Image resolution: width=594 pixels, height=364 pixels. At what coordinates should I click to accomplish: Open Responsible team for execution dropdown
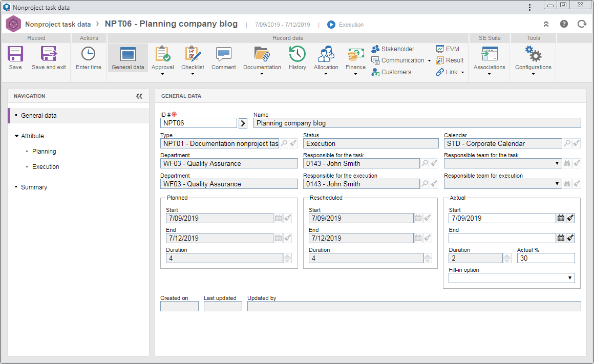click(557, 184)
